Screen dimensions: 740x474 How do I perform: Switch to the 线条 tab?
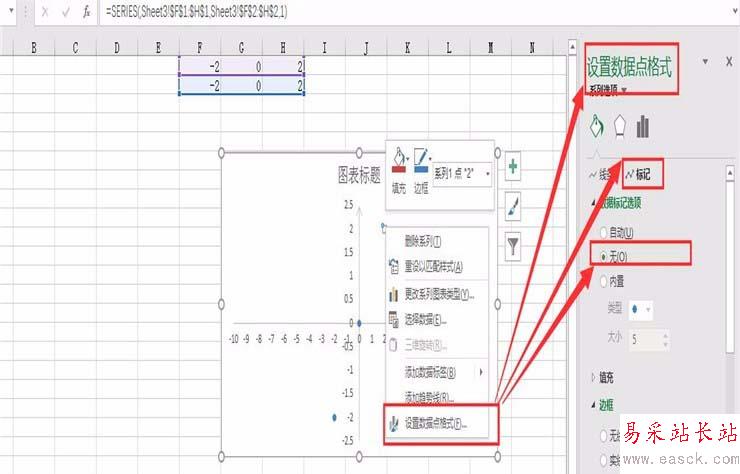(600, 175)
